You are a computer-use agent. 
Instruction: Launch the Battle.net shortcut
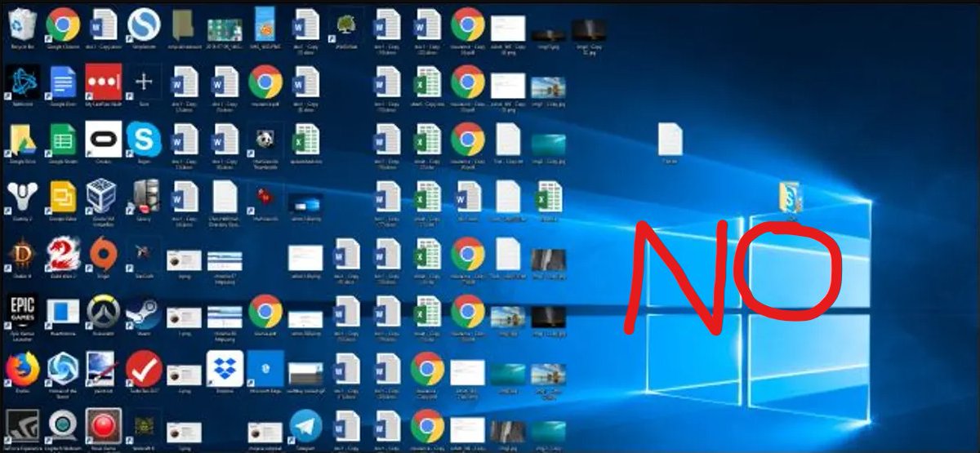pyautogui.click(x=21, y=82)
